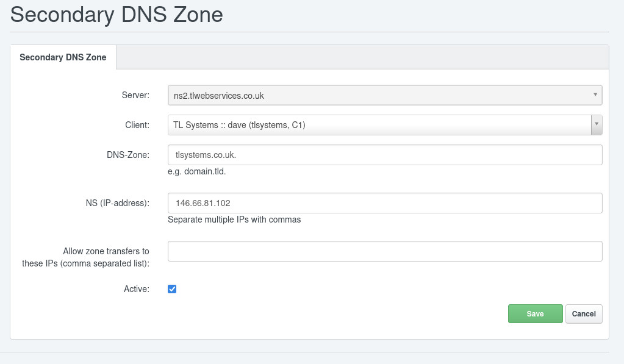This screenshot has height=364, width=624.
Task: Click the Server: field label
Action: coord(135,95)
